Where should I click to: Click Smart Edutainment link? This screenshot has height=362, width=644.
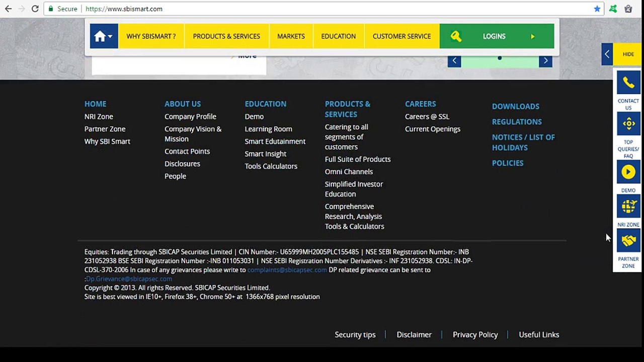coord(275,141)
